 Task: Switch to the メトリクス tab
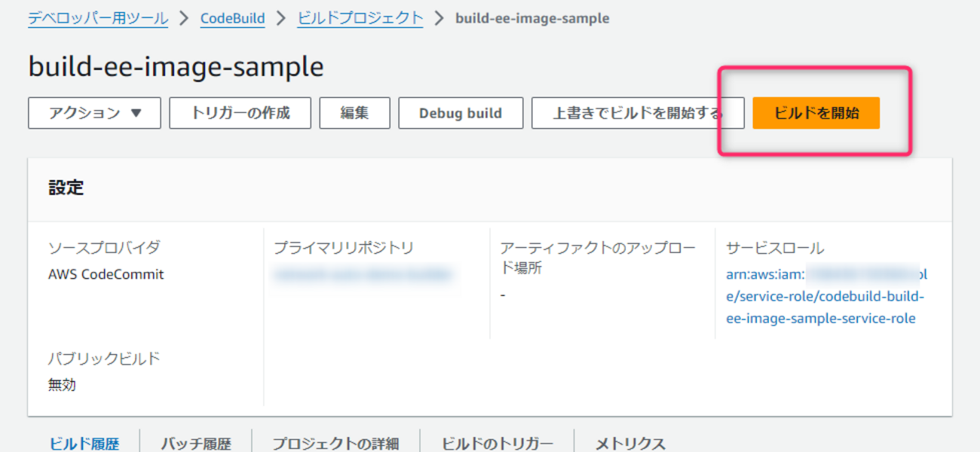pos(630,444)
